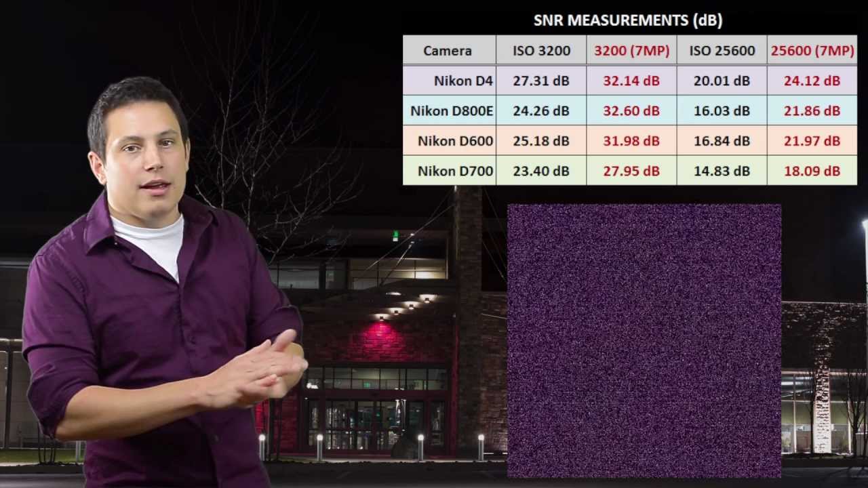Select the red "3200 (7MP)" column header
The image size is (868, 488).
click(x=631, y=51)
